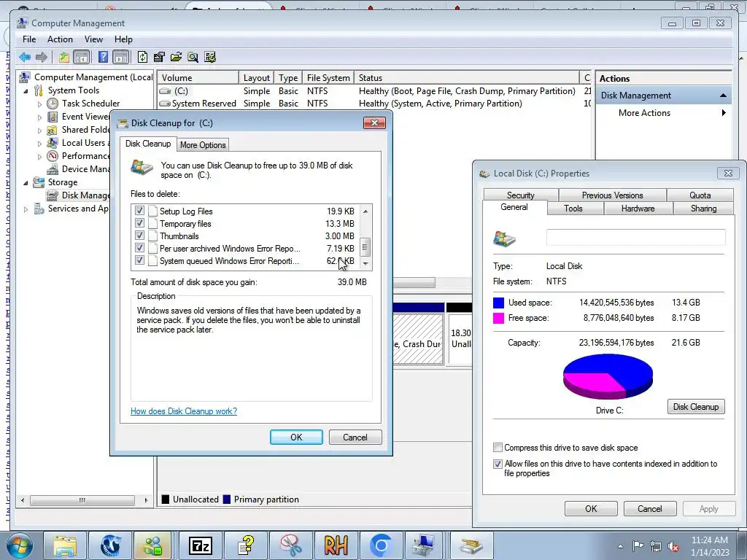Click volume muted tray icon
This screenshot has height=560, width=747.
(673, 547)
